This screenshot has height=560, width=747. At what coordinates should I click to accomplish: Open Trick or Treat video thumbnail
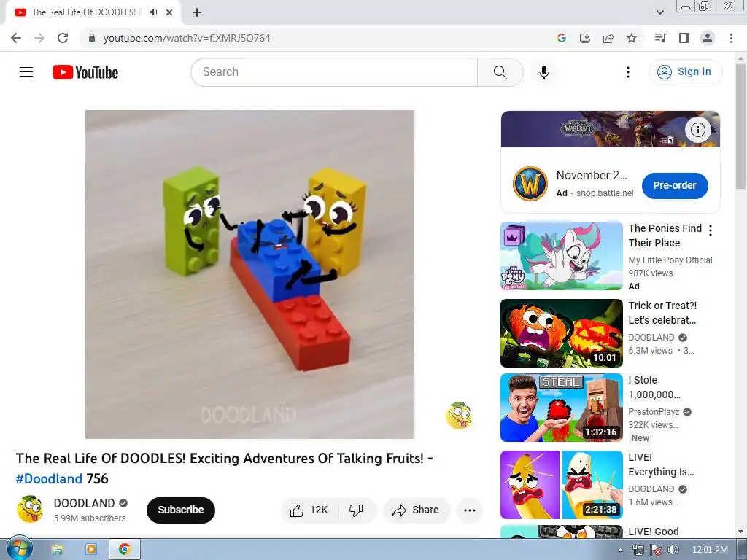(561, 332)
